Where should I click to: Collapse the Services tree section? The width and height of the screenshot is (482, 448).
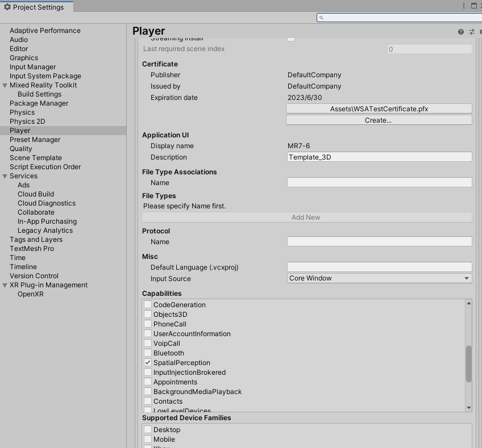pyautogui.click(x=5, y=176)
